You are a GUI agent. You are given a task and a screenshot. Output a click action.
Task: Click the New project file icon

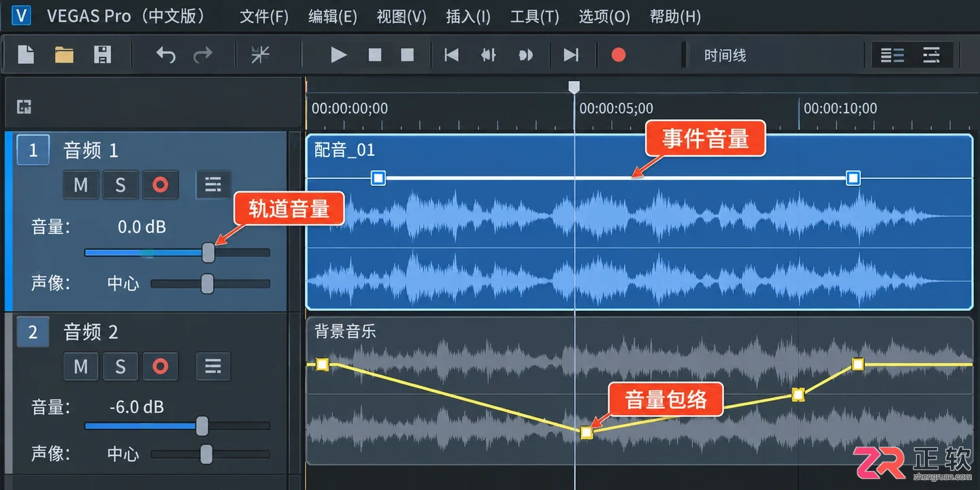pyautogui.click(x=26, y=54)
